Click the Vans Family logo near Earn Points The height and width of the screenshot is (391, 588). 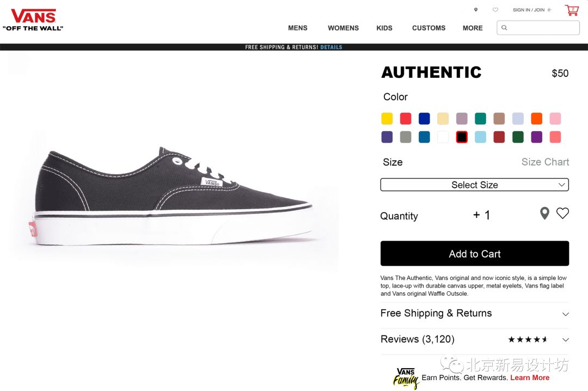tap(406, 376)
